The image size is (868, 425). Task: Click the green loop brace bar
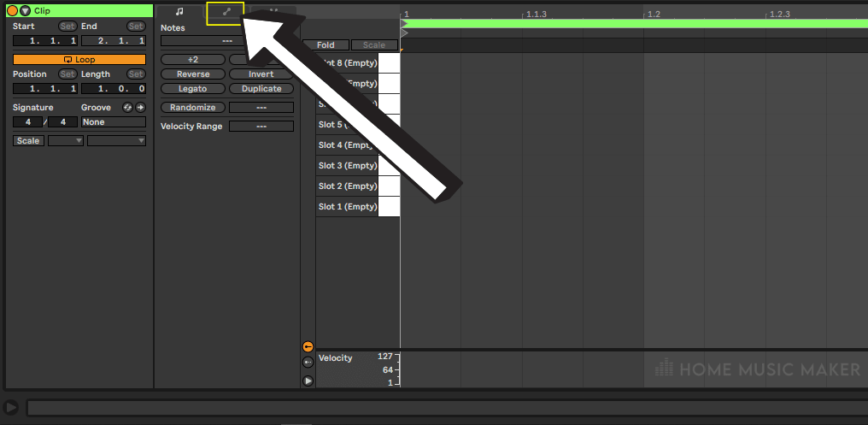coord(636,24)
